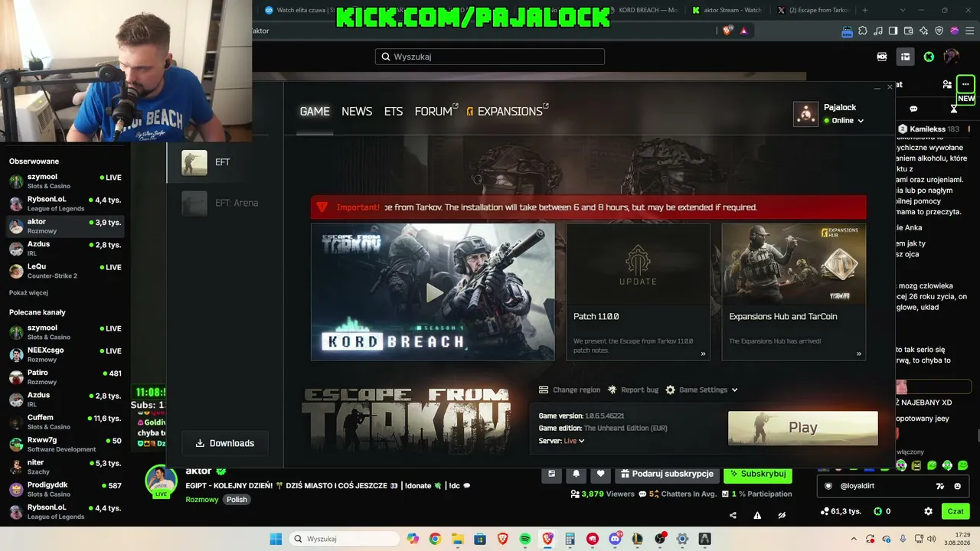Open the Kick user avatar menu
This screenshot has width=980, height=551.
click(951, 57)
